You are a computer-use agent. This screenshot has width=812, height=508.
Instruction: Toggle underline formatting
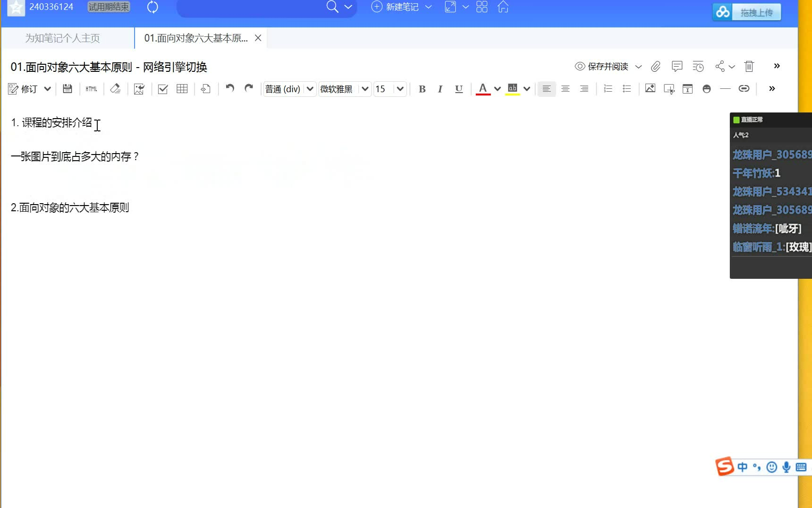458,89
